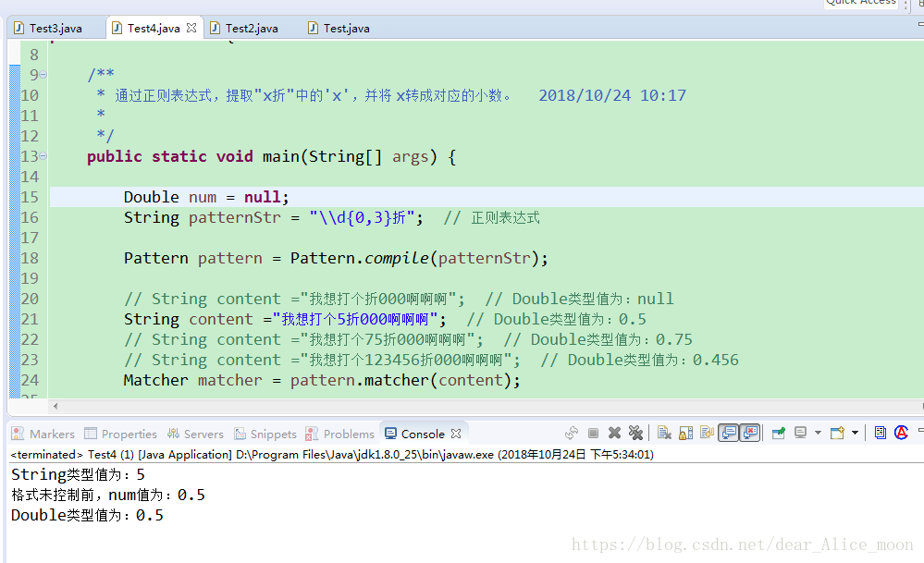Open the Test.java editor tab

click(347, 29)
